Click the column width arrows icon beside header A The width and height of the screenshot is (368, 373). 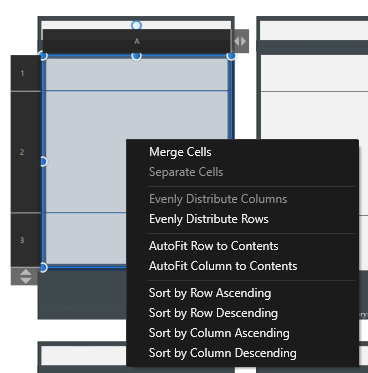point(240,41)
